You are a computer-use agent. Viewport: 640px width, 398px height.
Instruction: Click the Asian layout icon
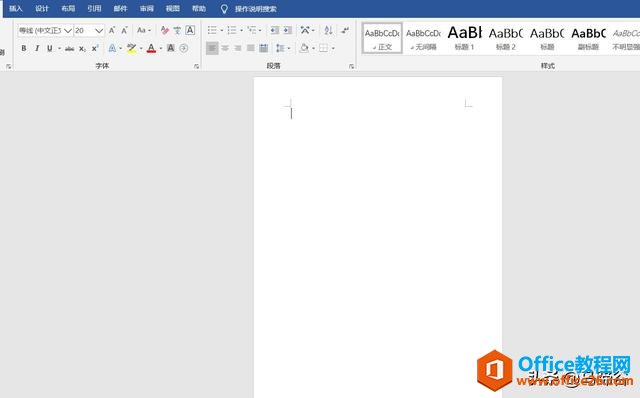[x=305, y=30]
